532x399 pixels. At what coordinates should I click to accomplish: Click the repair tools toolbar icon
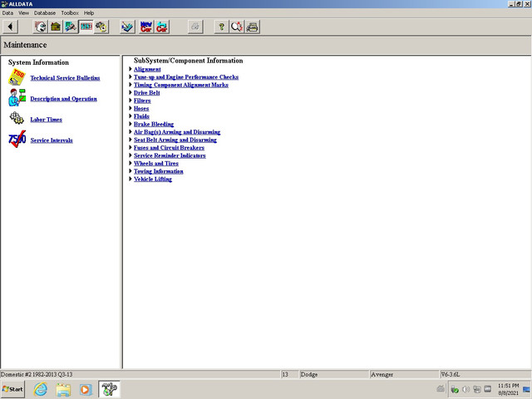point(71,27)
